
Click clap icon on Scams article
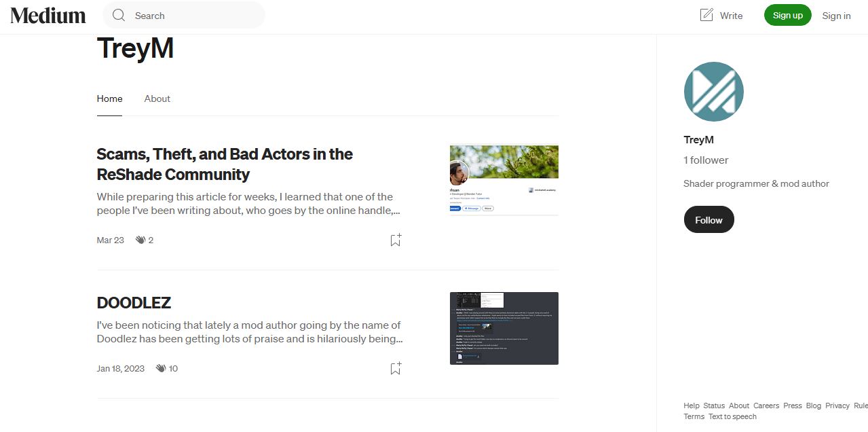(x=140, y=240)
